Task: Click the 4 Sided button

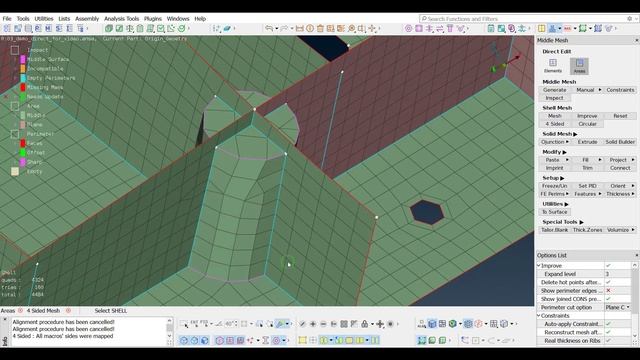Action: (554, 124)
